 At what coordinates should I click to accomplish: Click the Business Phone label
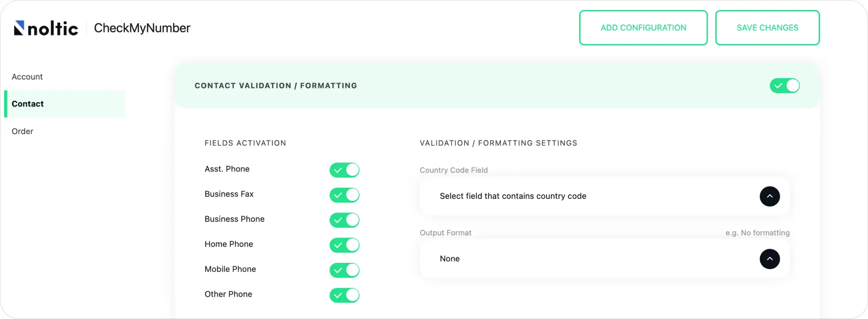pyautogui.click(x=235, y=219)
